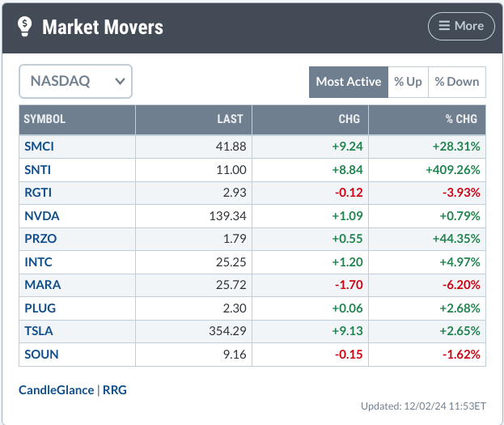The height and width of the screenshot is (425, 504).
Task: Open the RGTI symbol link
Action: point(38,193)
